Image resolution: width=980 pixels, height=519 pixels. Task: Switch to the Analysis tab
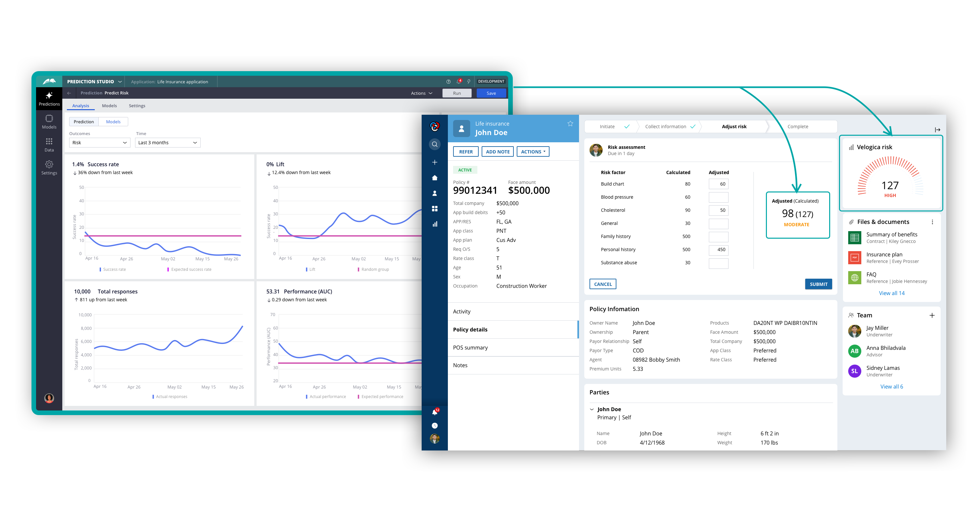pyautogui.click(x=80, y=105)
